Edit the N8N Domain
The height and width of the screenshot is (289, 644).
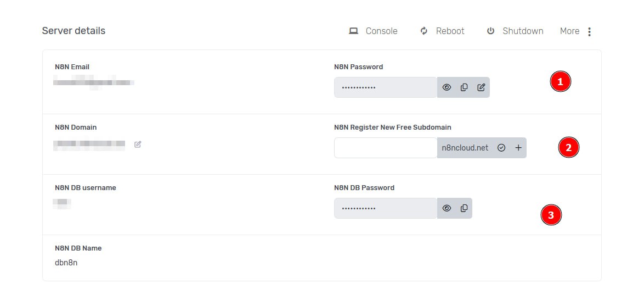pos(138,144)
